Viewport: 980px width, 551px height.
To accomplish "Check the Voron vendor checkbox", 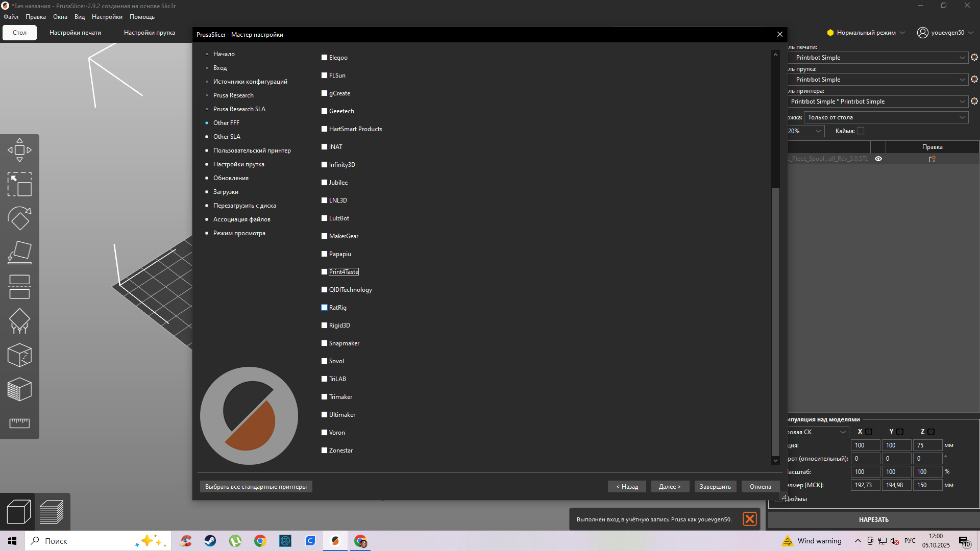I will click(x=324, y=433).
